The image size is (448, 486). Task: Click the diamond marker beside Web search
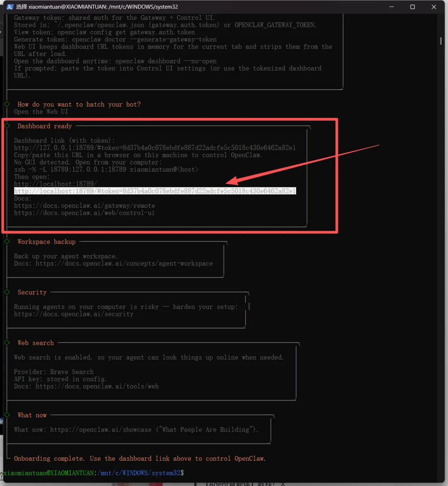click(7, 343)
